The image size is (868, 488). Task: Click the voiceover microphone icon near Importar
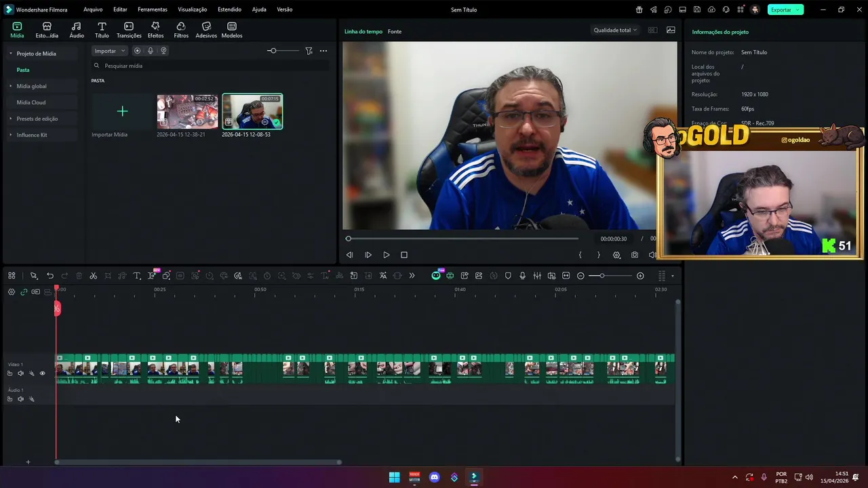(151, 51)
